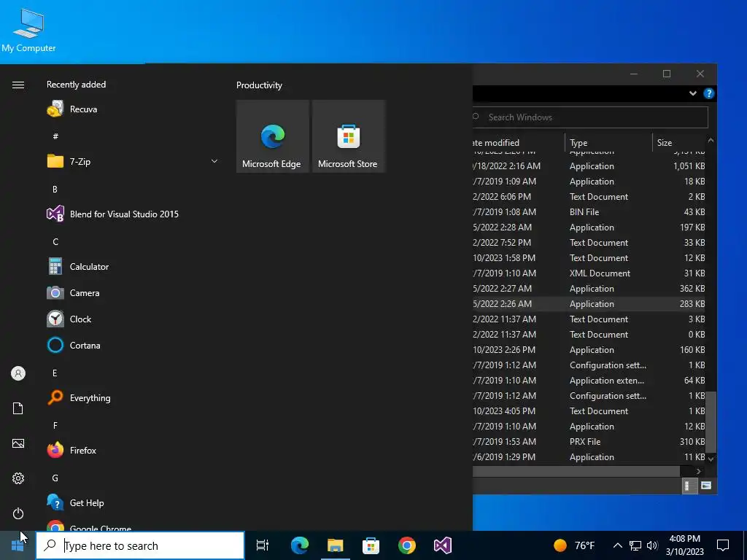Open My Computer desktop icon

[28, 30]
